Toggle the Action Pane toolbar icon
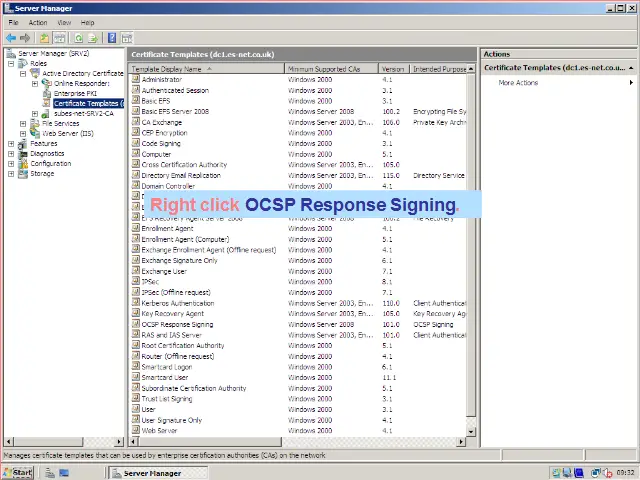This screenshot has width=640, height=480. pos(127,38)
